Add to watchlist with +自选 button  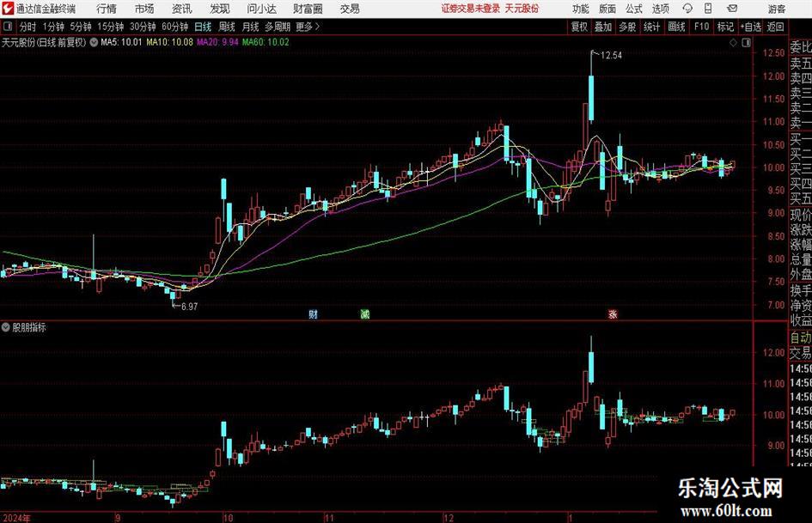[751, 27]
